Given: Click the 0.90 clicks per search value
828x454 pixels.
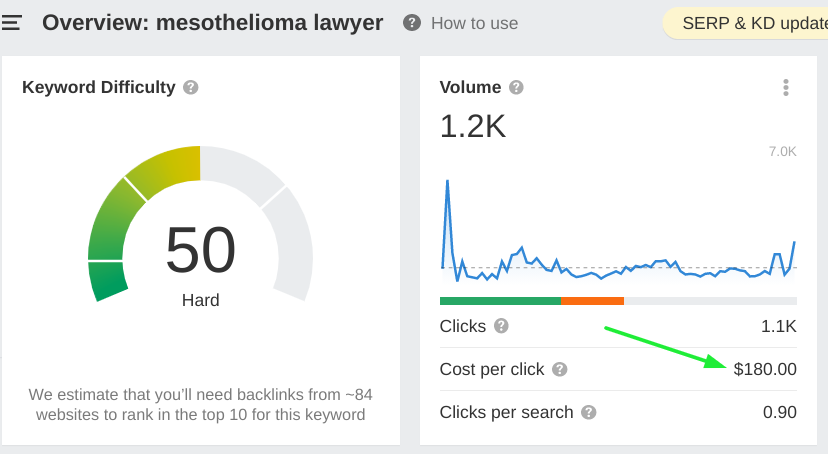Looking at the screenshot, I should pos(778,412).
